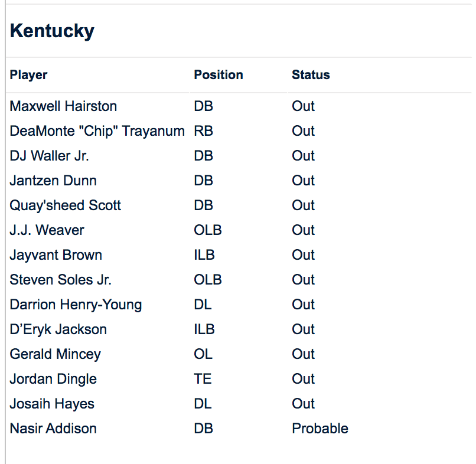Image resolution: width=476 pixels, height=464 pixels.
Task: Click the Player column header
Action: (28, 75)
